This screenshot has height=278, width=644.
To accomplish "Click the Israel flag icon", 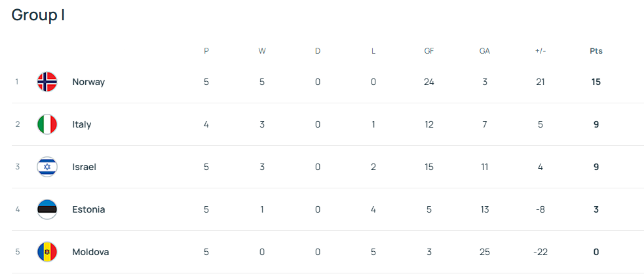I will coord(47,167).
